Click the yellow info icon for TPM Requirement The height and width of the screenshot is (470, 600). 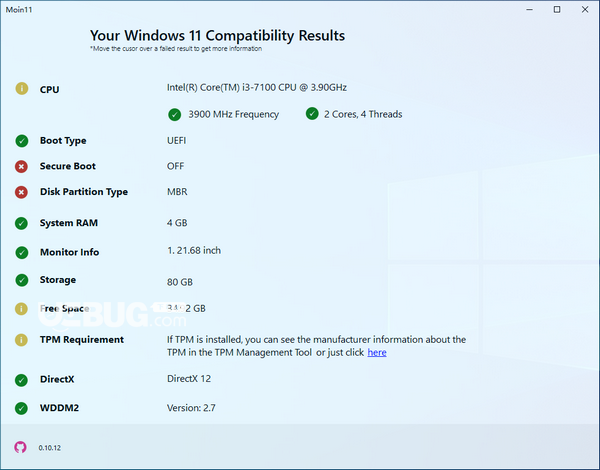21,340
